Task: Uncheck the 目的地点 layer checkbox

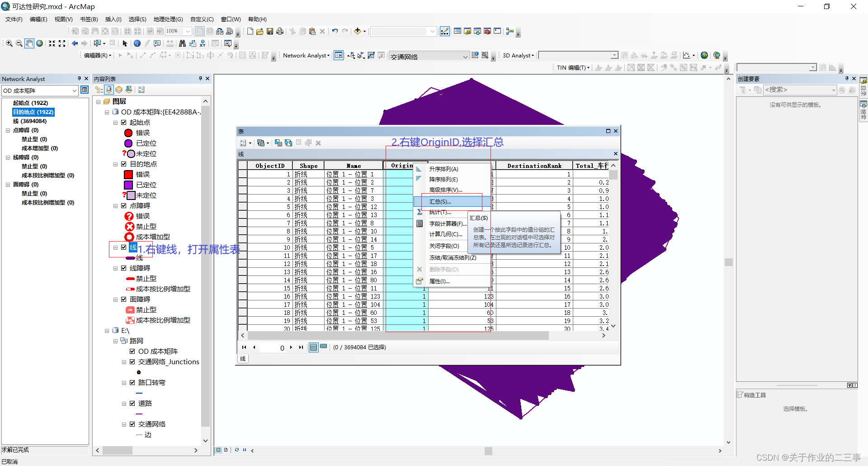Action: (x=123, y=164)
